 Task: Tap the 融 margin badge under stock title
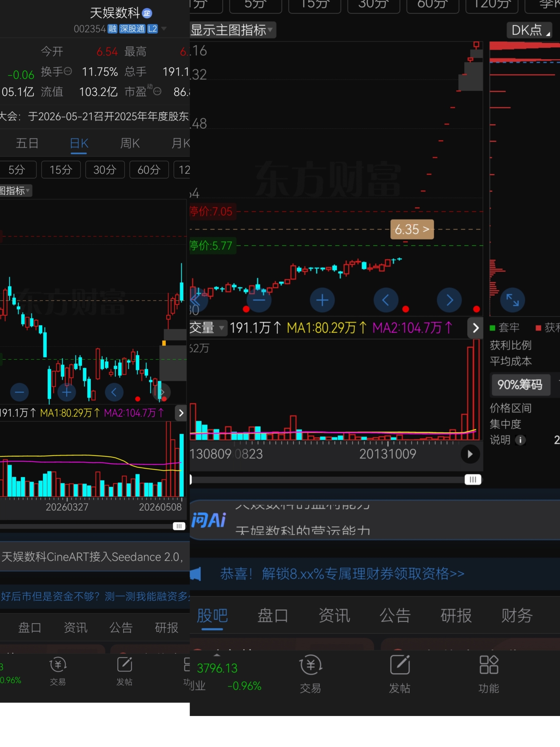tap(112, 29)
